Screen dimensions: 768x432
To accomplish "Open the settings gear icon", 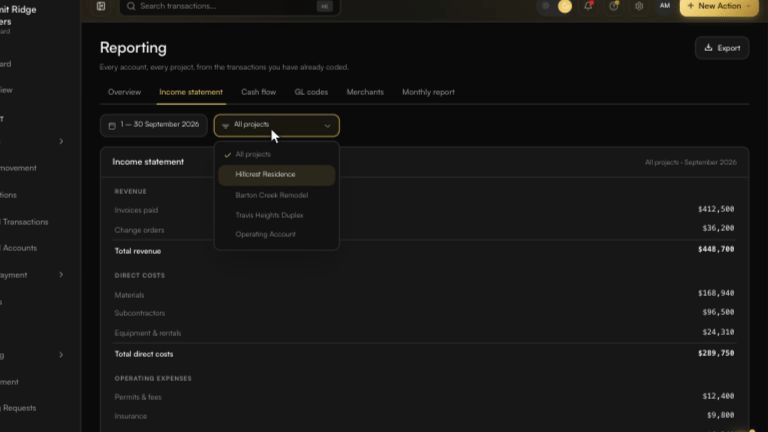I will 639,6.
